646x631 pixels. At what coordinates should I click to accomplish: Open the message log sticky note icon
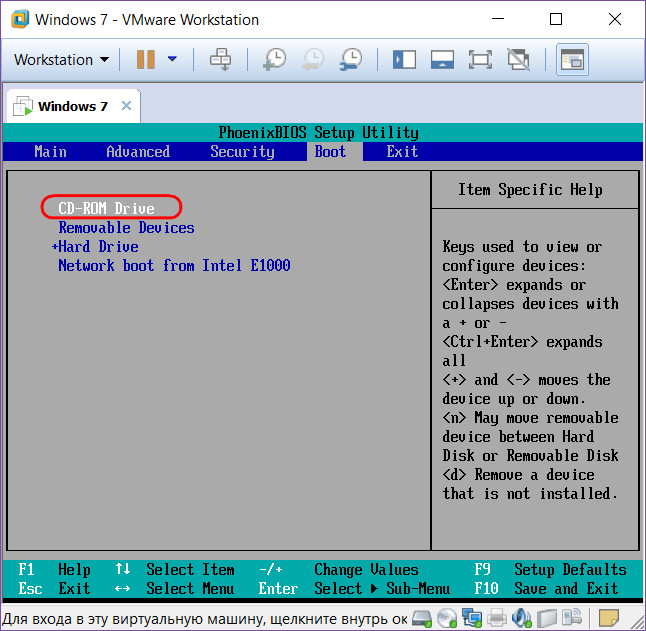click(x=609, y=619)
